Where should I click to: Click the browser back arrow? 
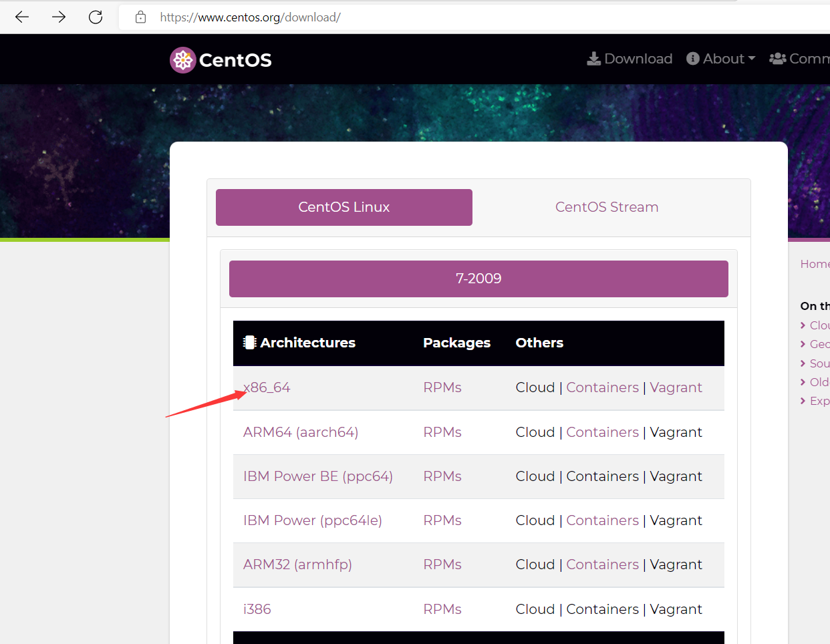coord(22,17)
